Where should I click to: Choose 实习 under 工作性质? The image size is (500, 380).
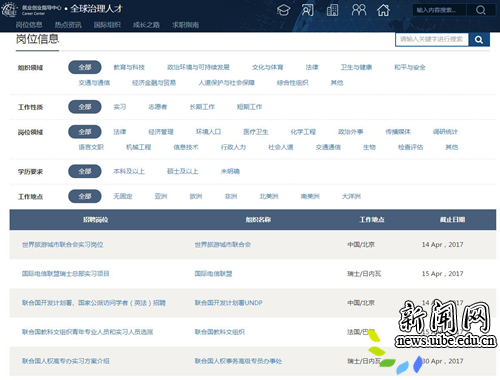(120, 107)
